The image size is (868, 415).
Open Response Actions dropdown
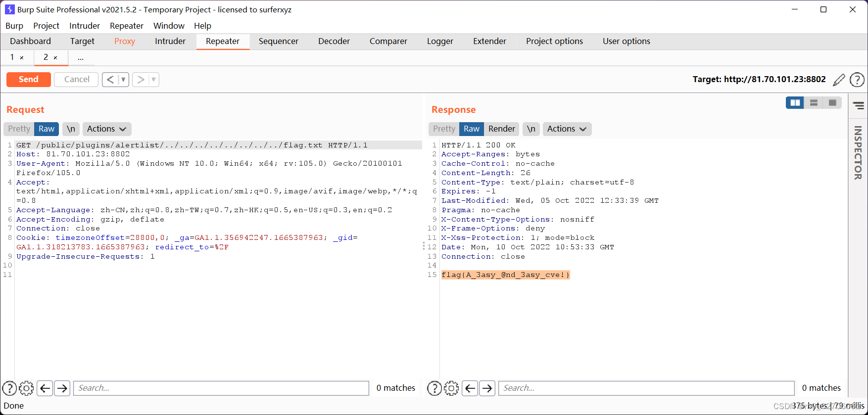pyautogui.click(x=567, y=129)
